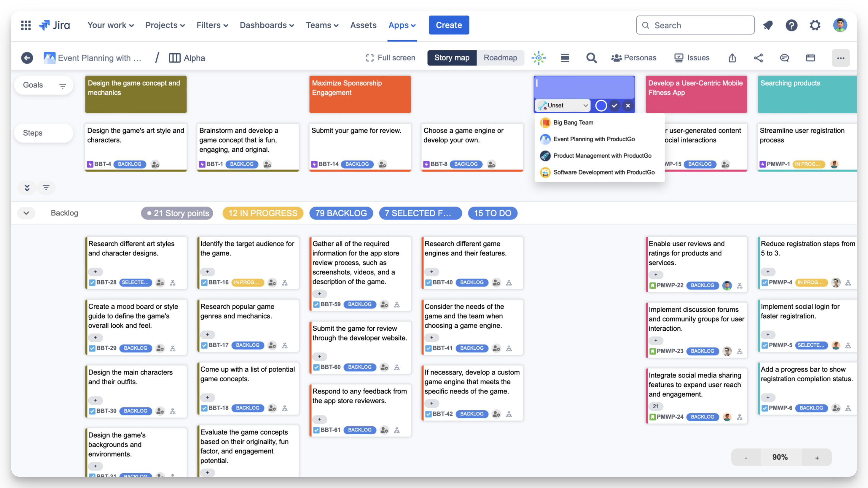Expand the Apps menu
Image resolution: width=868 pixels, height=488 pixels.
pos(402,25)
